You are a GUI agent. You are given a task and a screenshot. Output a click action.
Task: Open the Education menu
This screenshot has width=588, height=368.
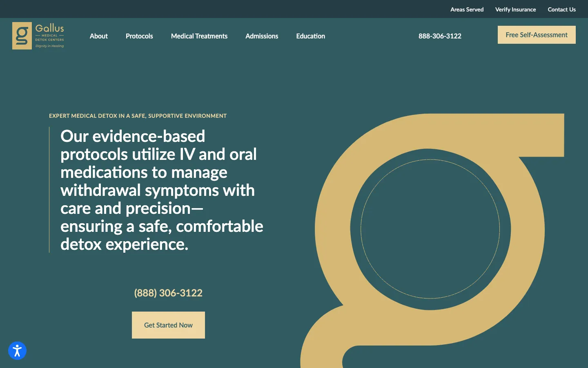tap(311, 36)
